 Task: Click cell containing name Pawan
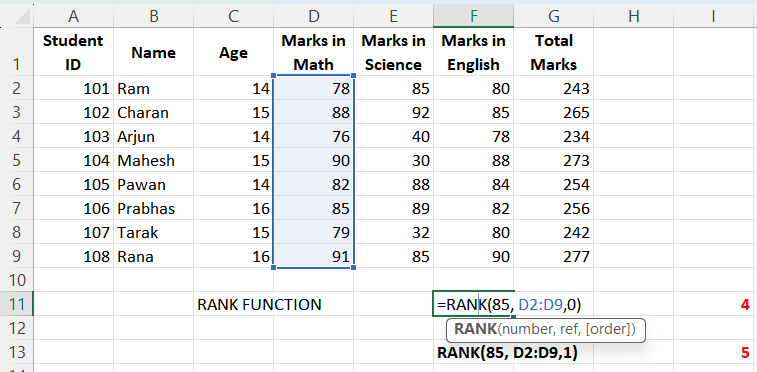point(154,184)
